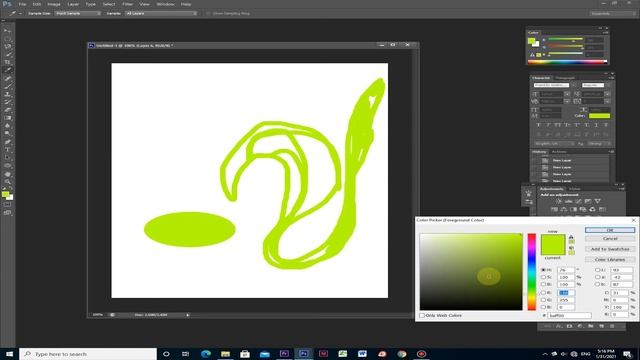The width and height of the screenshot is (640, 360).
Task: Click Add to Swatches button
Action: 610,249
